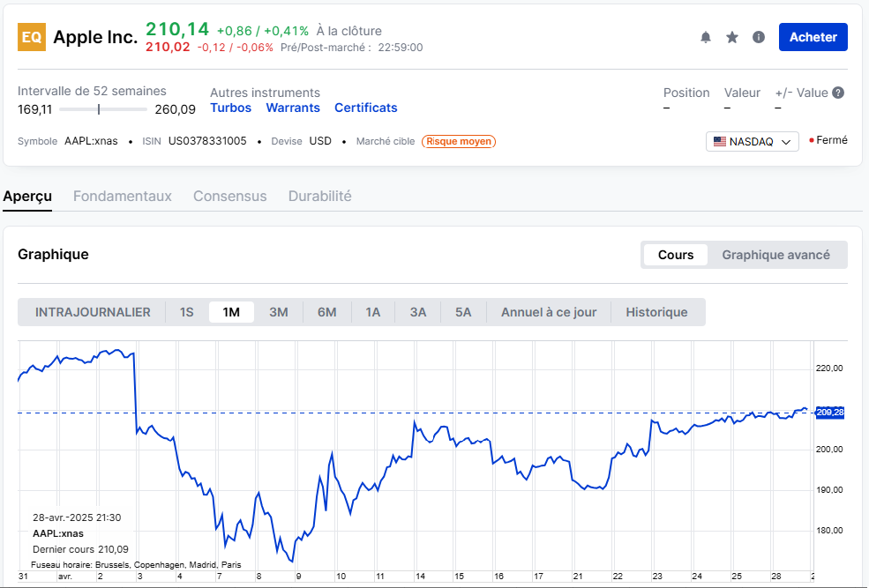869x588 pixels.
Task: Select the 6M chart period
Action: 326,312
